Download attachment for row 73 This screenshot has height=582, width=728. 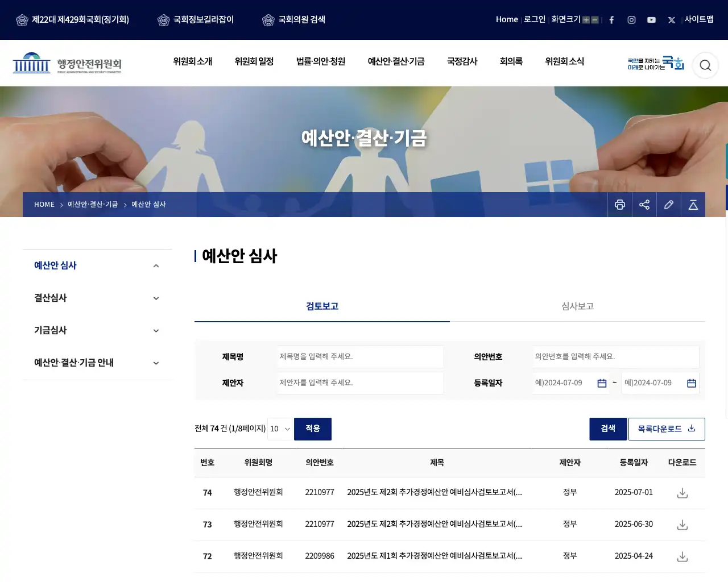[x=682, y=525]
